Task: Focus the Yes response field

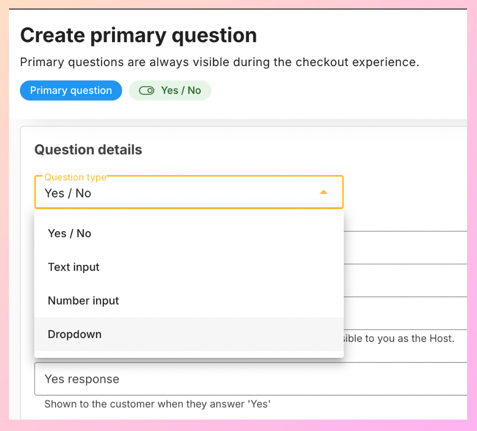Action: (x=251, y=379)
